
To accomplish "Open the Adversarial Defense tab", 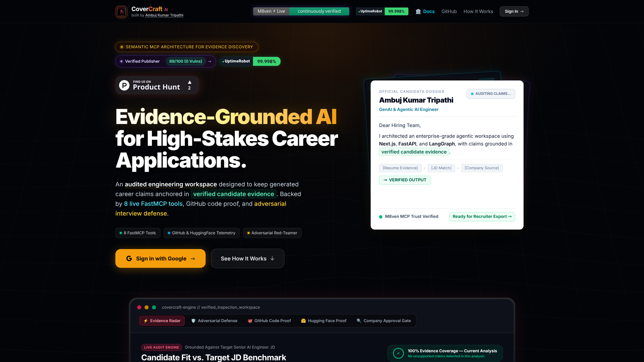I will click(214, 321).
